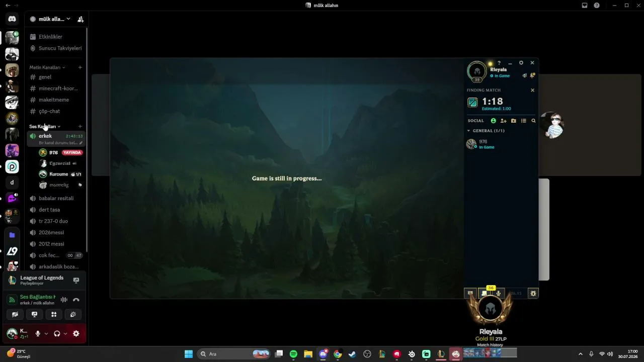The width and height of the screenshot is (644, 362).
Task: Open League missions icon beside bell
Action: [x=525, y=75]
